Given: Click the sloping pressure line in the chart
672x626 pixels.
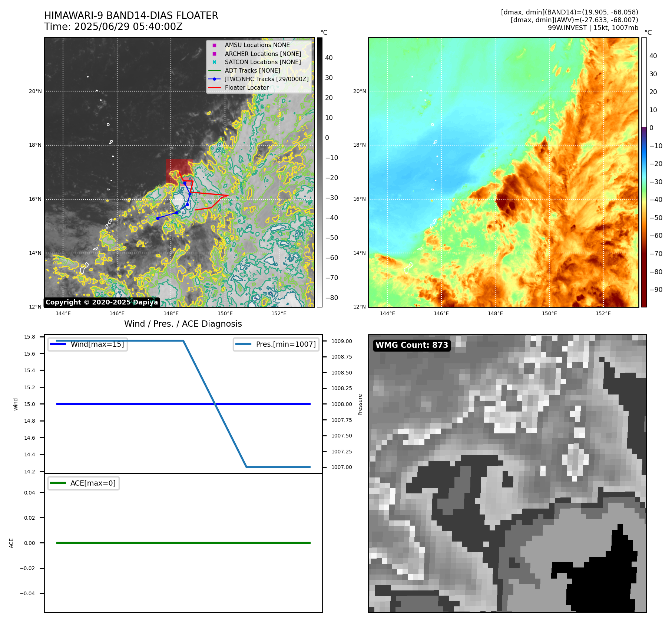Looking at the screenshot, I should 215,404.
